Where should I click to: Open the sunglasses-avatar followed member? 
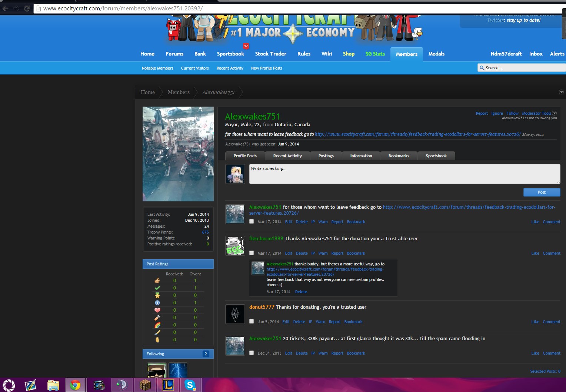pyautogui.click(x=157, y=370)
